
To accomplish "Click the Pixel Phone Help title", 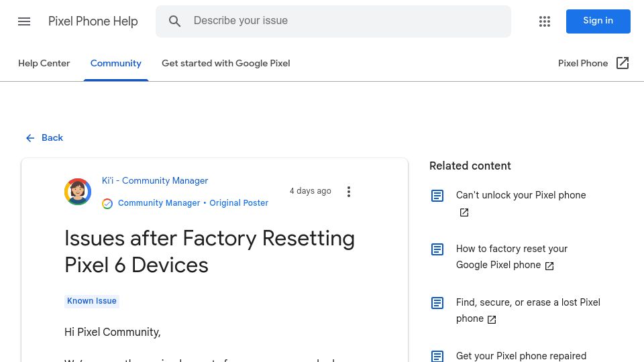I will 93,21.
